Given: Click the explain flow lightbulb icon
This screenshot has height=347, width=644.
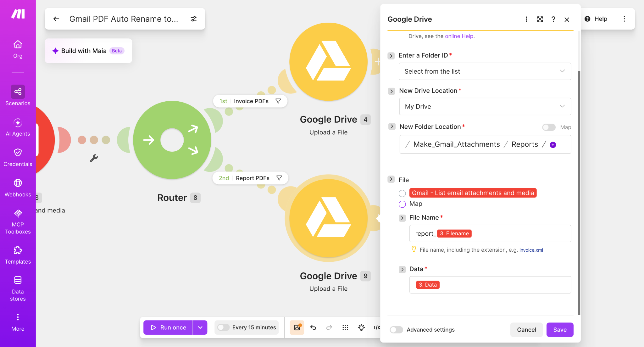Looking at the screenshot, I should point(362,327).
